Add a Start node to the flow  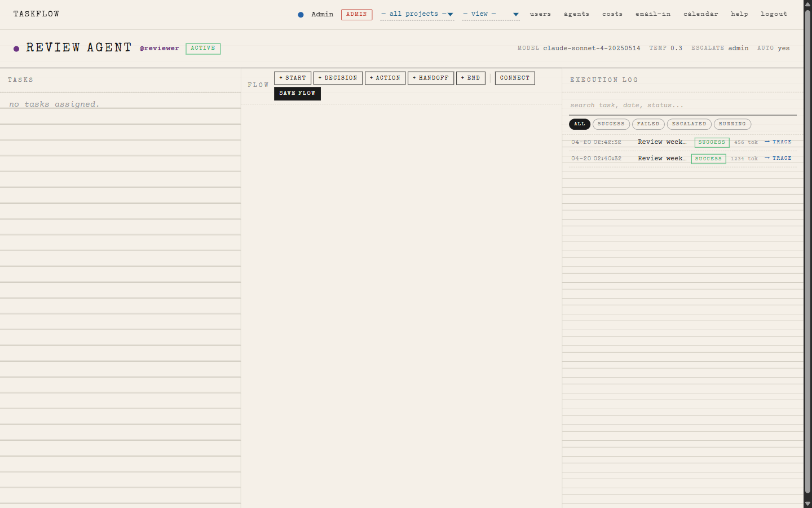(293, 78)
